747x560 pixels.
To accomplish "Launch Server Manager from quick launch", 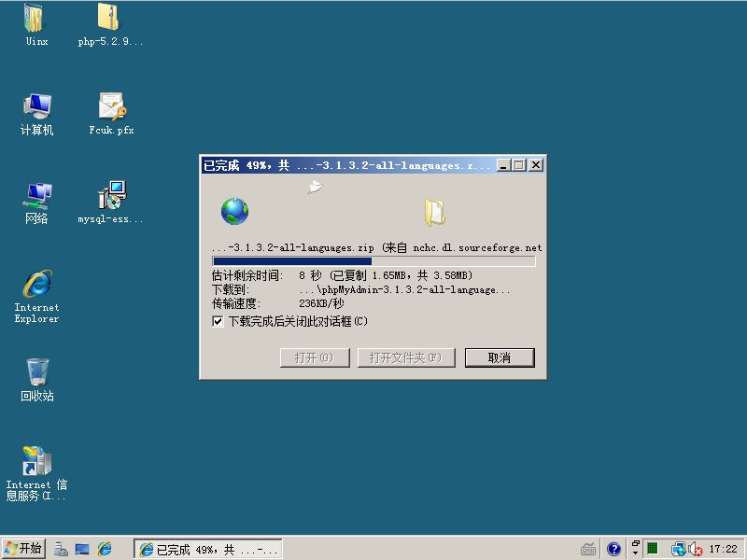I will (61, 549).
